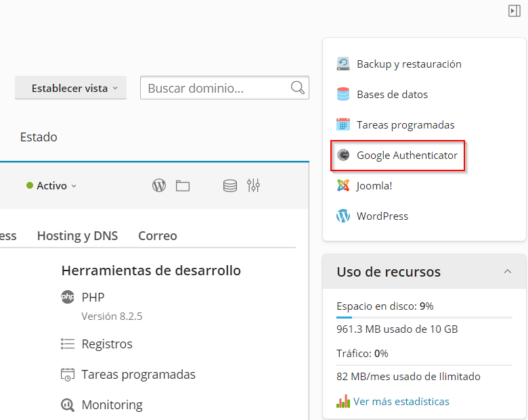Open Monitoring tool
Screen dimensions: 528x420
[x=112, y=405]
